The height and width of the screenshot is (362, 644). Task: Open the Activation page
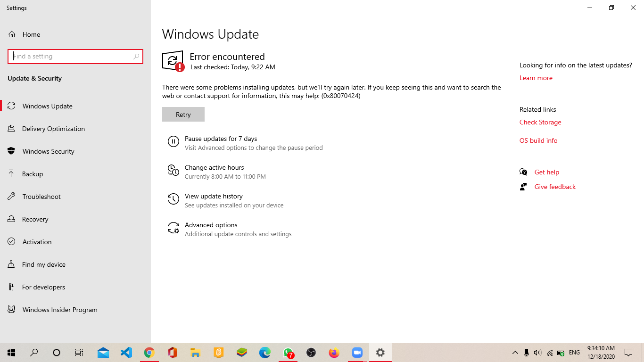[x=75, y=242]
